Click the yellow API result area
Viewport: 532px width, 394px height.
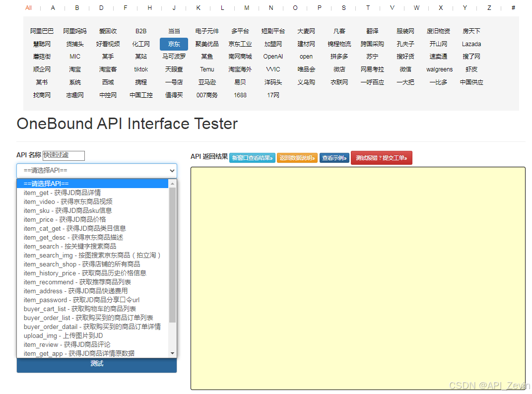click(x=358, y=278)
